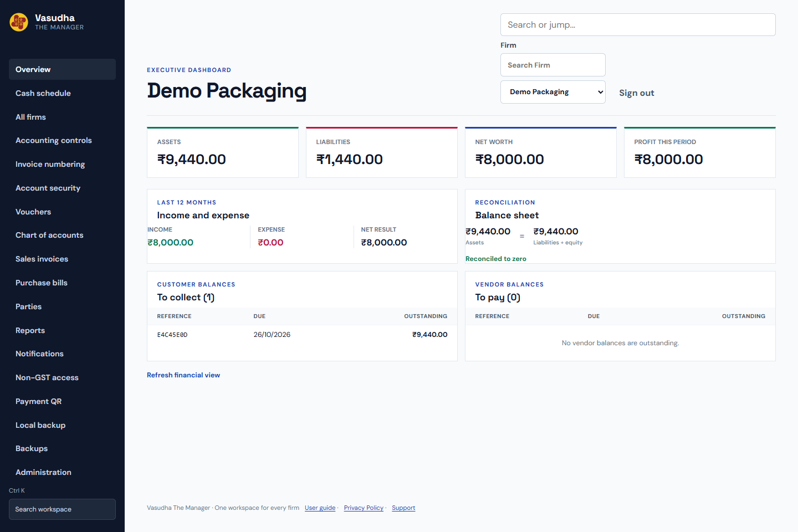Go to Account security
The image size is (798, 532).
point(62,188)
